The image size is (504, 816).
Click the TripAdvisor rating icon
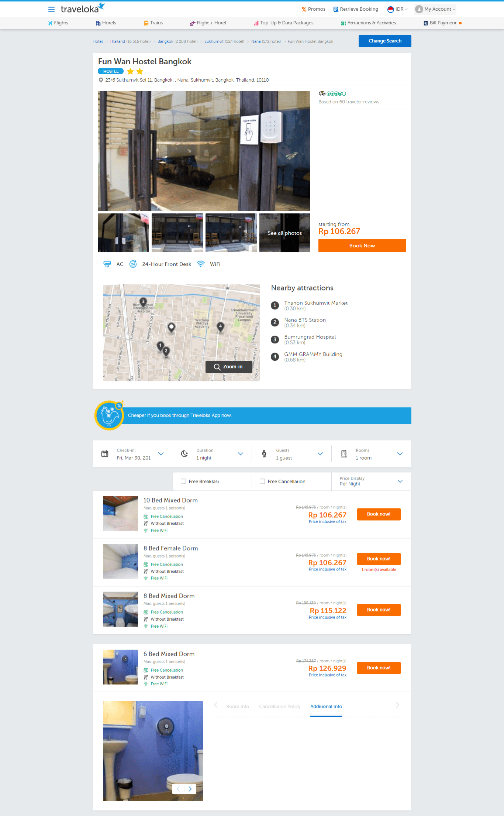tap(332, 94)
